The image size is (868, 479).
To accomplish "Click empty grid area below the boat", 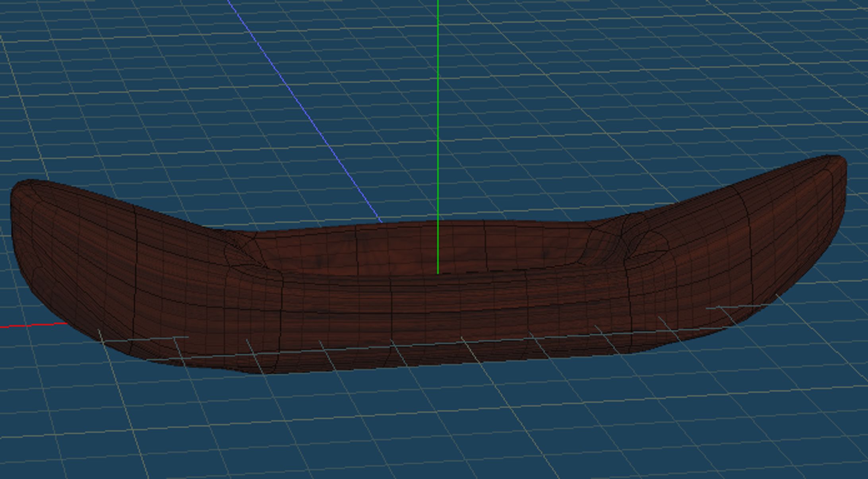I will 437,430.
